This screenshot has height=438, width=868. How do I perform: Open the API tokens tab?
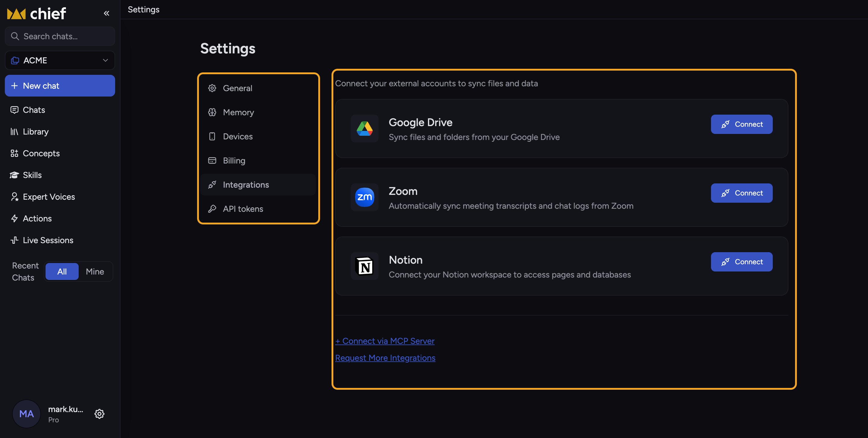(x=258, y=209)
